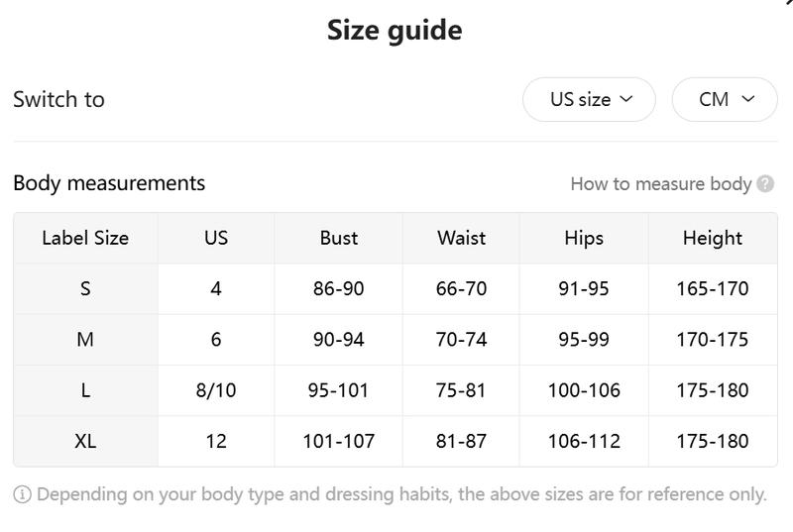Choose the L label size cell

85,390
